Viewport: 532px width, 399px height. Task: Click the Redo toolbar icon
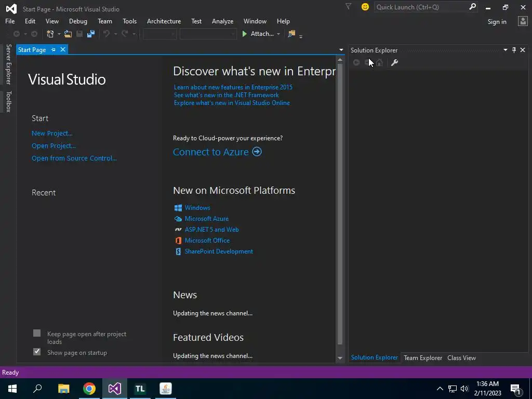(x=125, y=34)
